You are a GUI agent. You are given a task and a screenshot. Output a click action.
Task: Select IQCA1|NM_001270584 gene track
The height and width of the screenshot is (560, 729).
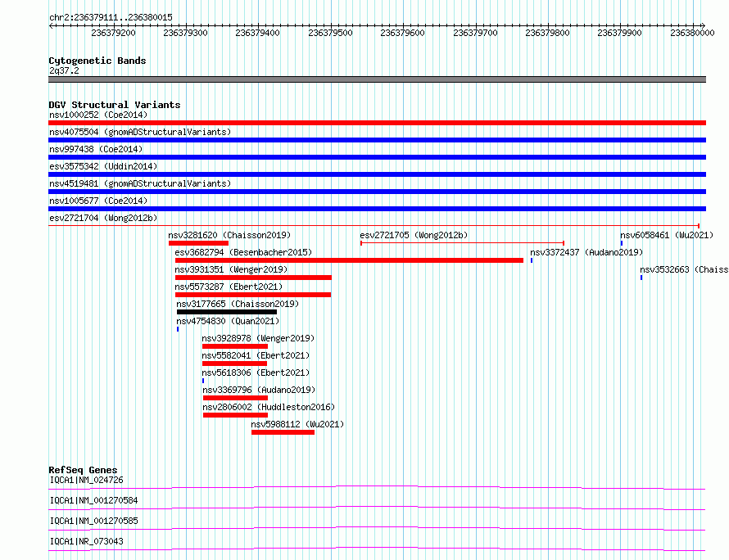coord(377,508)
